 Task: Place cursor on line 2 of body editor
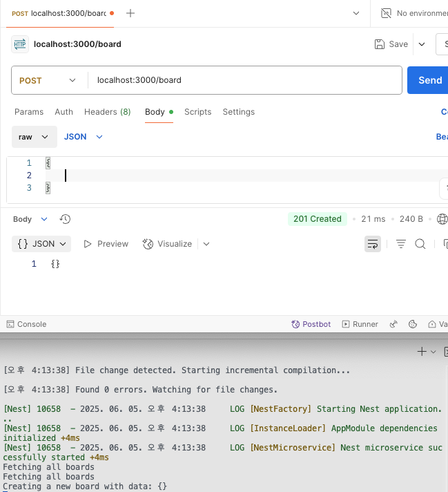point(246,175)
